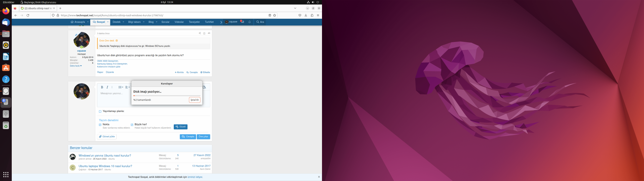Open Windows'un yanına Ubuntu nasıl kurulur link
This screenshot has width=644, height=181.
[x=105, y=156]
